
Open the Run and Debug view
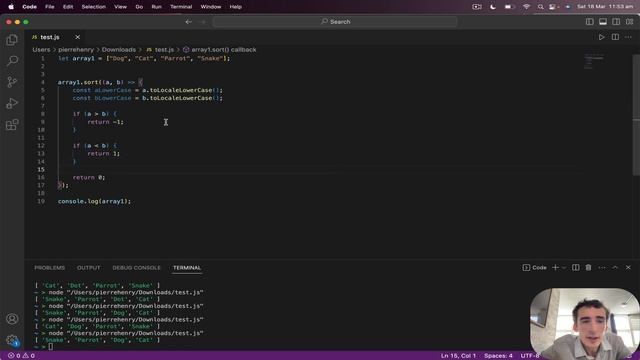click(12, 103)
